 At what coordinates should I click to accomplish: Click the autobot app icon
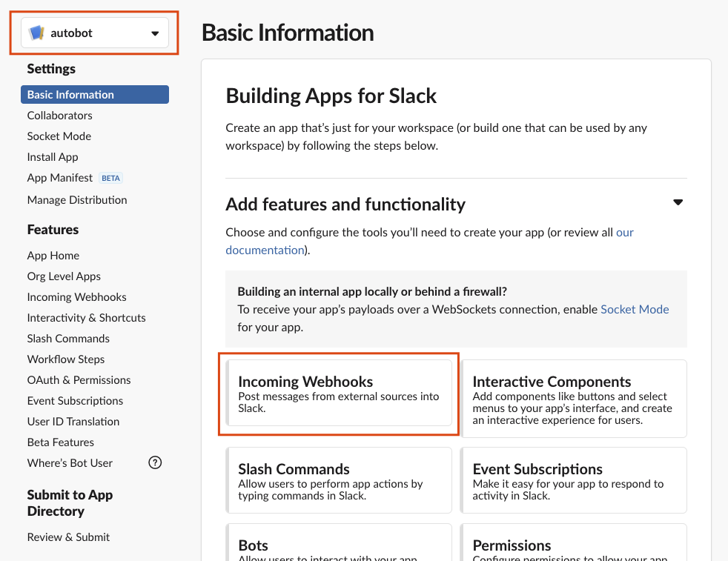pos(36,33)
